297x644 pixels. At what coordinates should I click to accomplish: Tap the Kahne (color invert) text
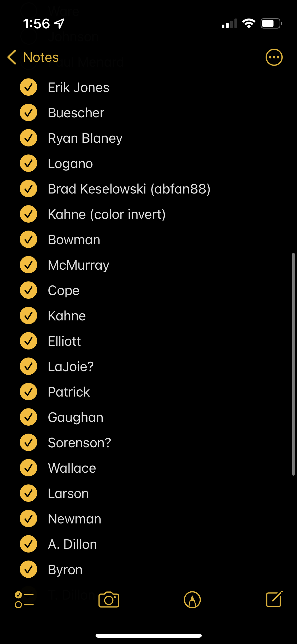pos(107,214)
